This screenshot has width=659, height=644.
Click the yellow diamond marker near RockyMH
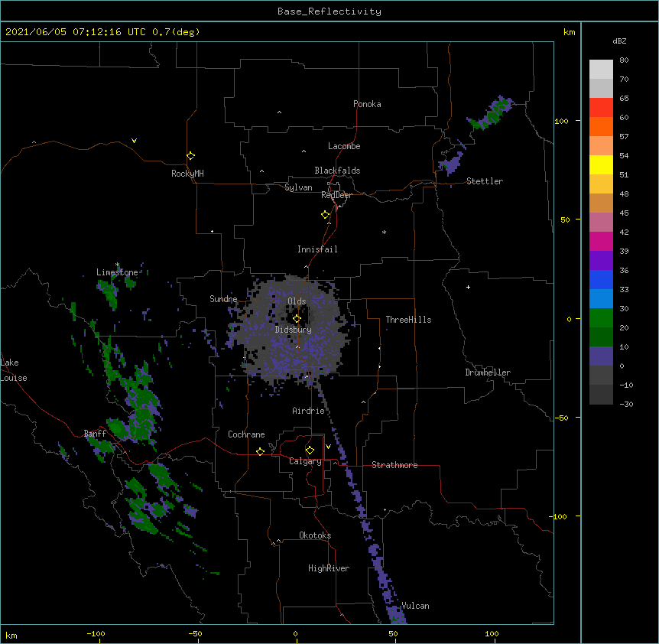pyautogui.click(x=191, y=156)
